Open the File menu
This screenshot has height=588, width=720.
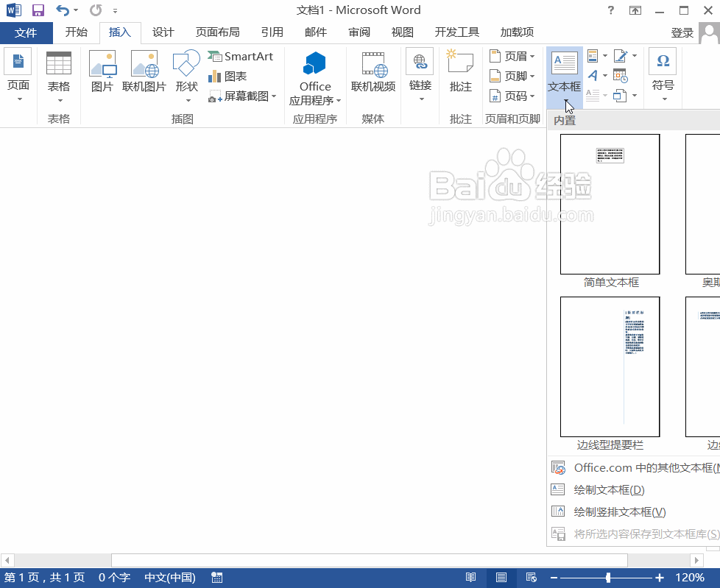(x=27, y=32)
